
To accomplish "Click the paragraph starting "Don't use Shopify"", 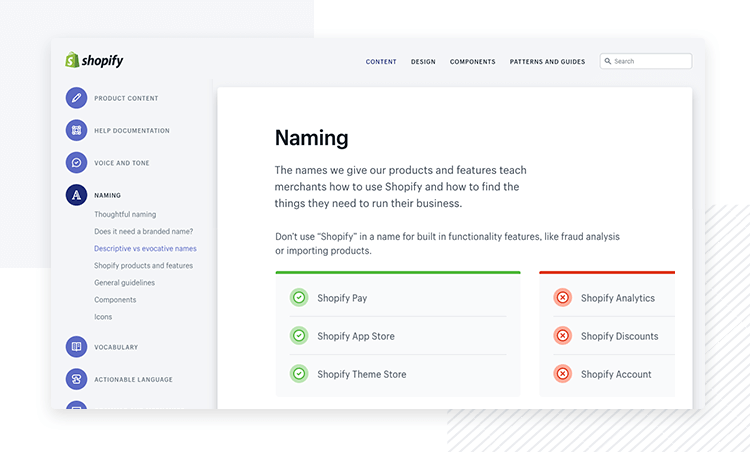I will click(447, 243).
